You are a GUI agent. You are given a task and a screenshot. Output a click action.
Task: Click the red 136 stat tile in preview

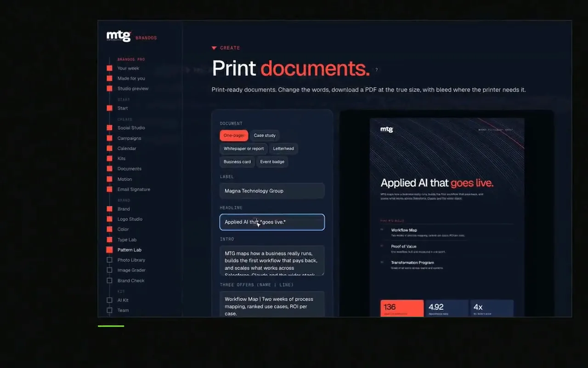click(402, 308)
